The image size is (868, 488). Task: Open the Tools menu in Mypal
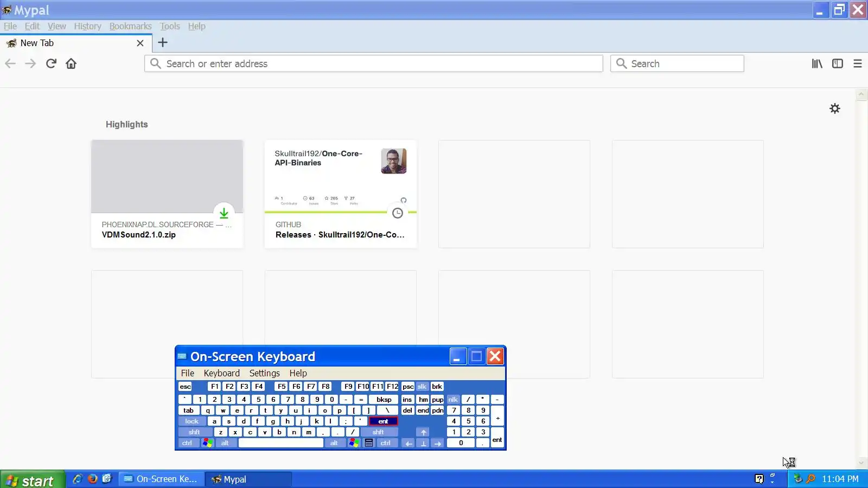coord(170,26)
